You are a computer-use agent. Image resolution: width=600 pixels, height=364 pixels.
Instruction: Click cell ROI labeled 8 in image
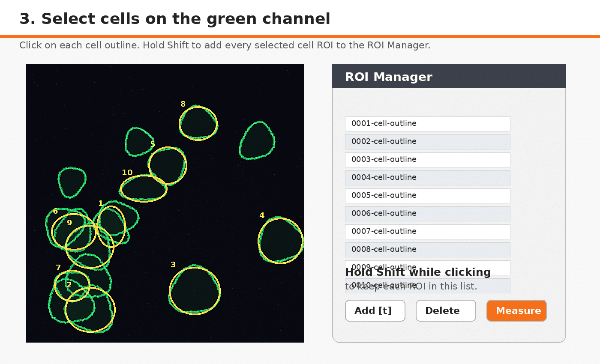click(x=198, y=123)
